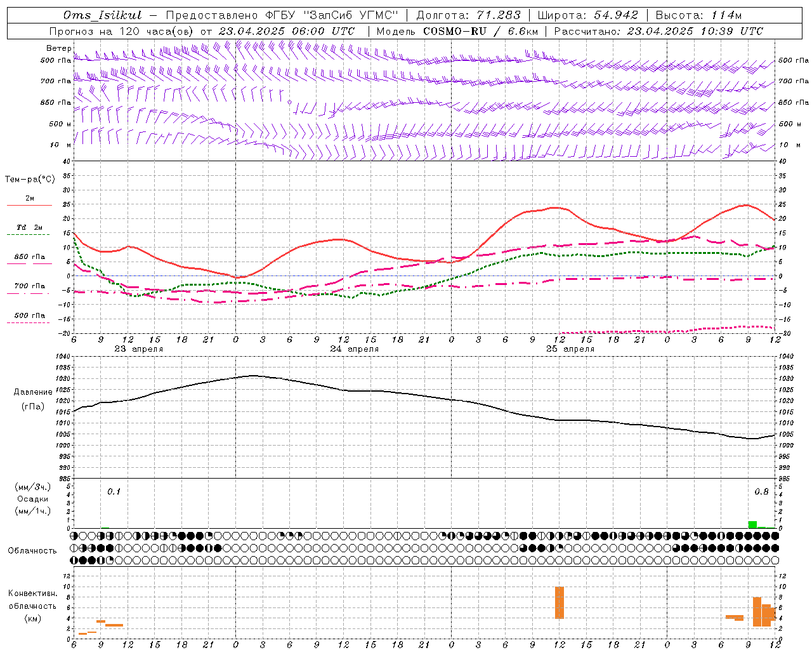Image resolution: width=812 pixels, height=650 pixels.
Task: Select the model name COSMO-RU / 6.6км
Action: [481, 31]
